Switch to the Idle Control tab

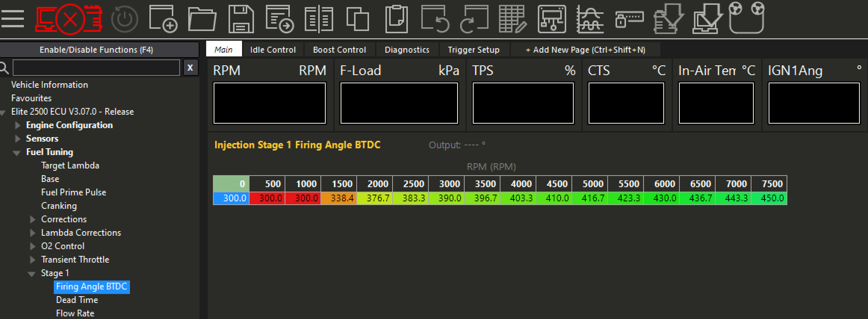pos(273,50)
